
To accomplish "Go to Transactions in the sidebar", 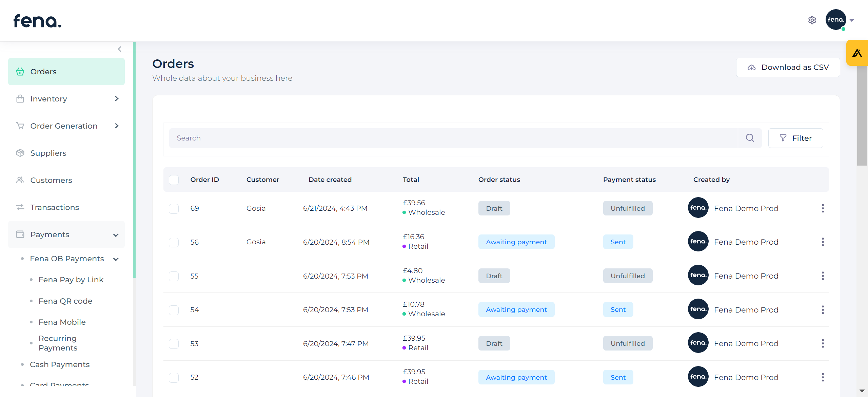I will pos(55,207).
